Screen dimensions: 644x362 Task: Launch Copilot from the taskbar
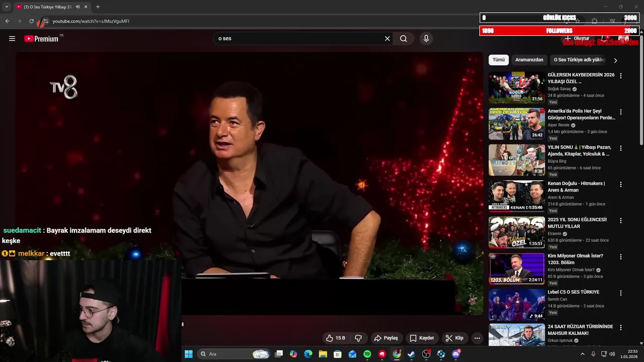pos(293,354)
